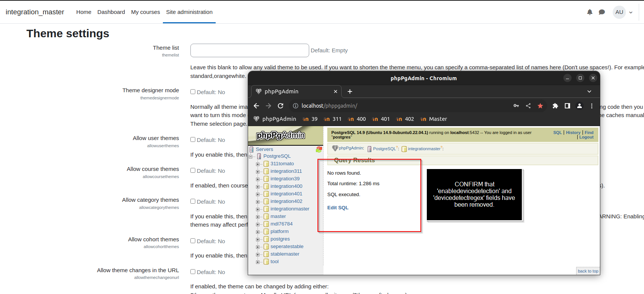The height and width of the screenshot is (294, 644).
Task: Open bookmark 311
Action: [333, 119]
